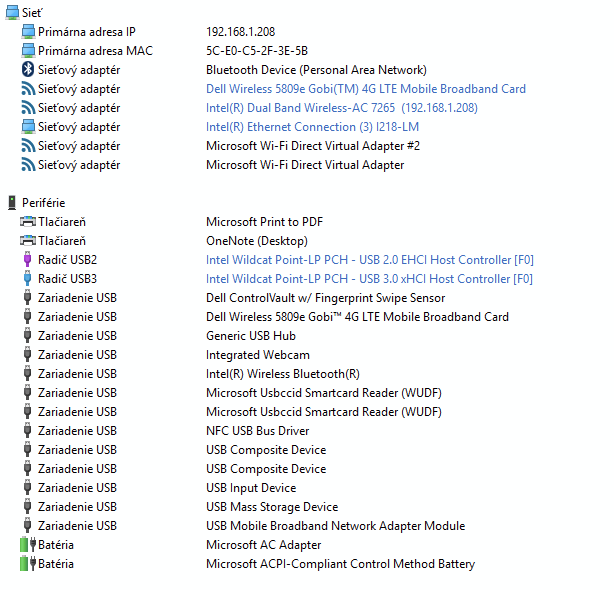
Task: Open the USB 2.0 EHCI Host Controller link
Action: click(370, 260)
